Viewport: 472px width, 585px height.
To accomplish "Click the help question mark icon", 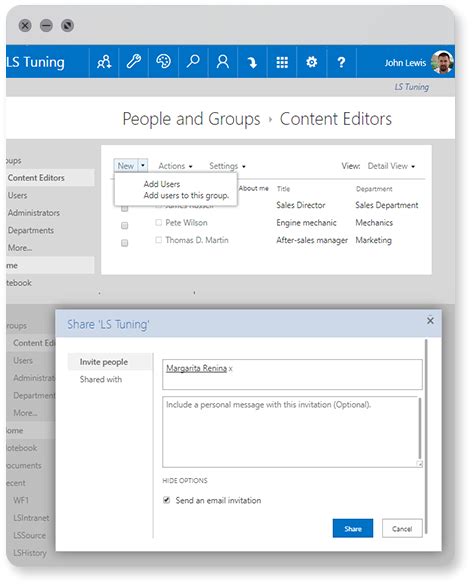I will [341, 62].
